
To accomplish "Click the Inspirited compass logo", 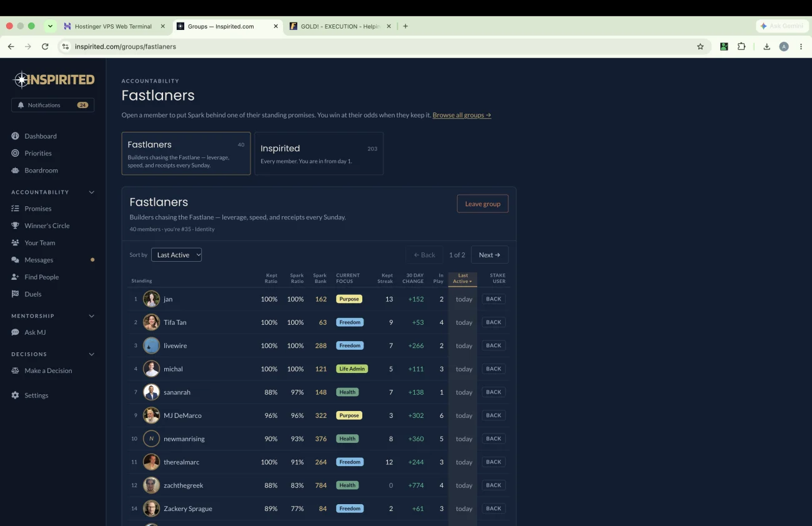I will tap(22, 80).
